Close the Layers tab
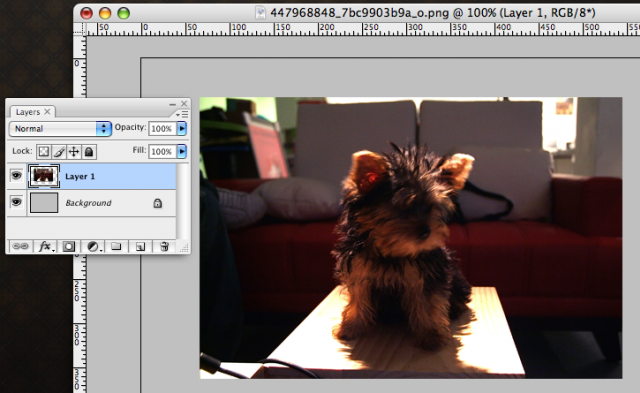This screenshot has height=393, width=640. point(47,111)
